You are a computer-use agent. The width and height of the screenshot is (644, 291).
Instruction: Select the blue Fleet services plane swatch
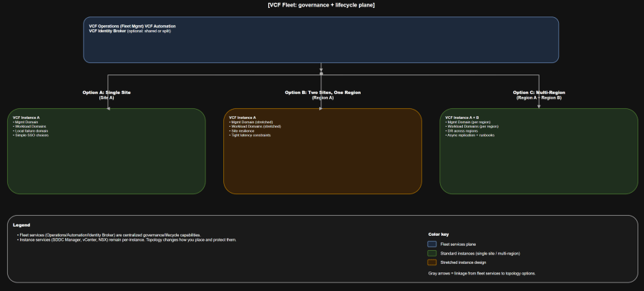click(x=431, y=244)
